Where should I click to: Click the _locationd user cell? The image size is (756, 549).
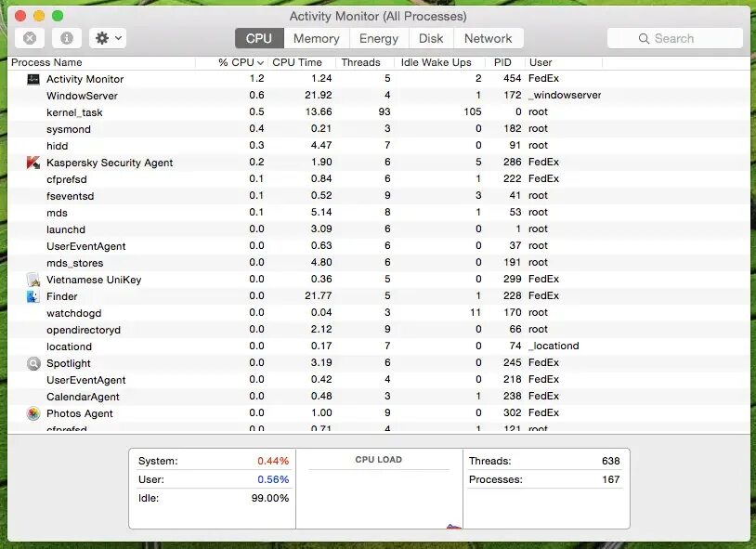click(x=554, y=346)
